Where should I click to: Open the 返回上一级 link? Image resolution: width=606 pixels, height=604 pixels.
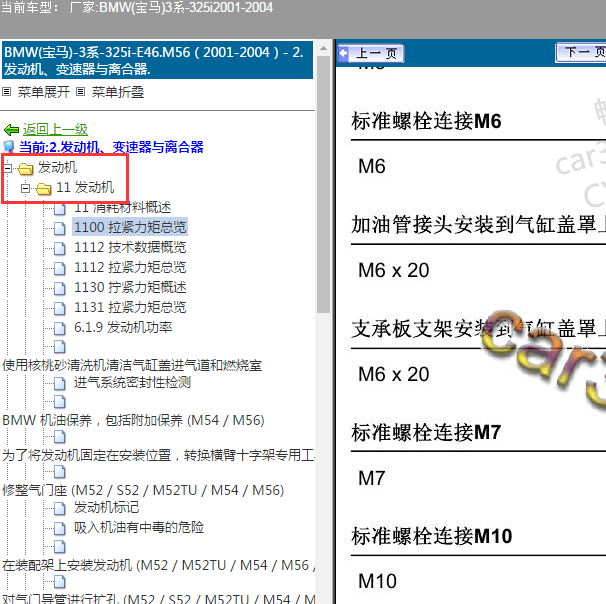(55, 129)
